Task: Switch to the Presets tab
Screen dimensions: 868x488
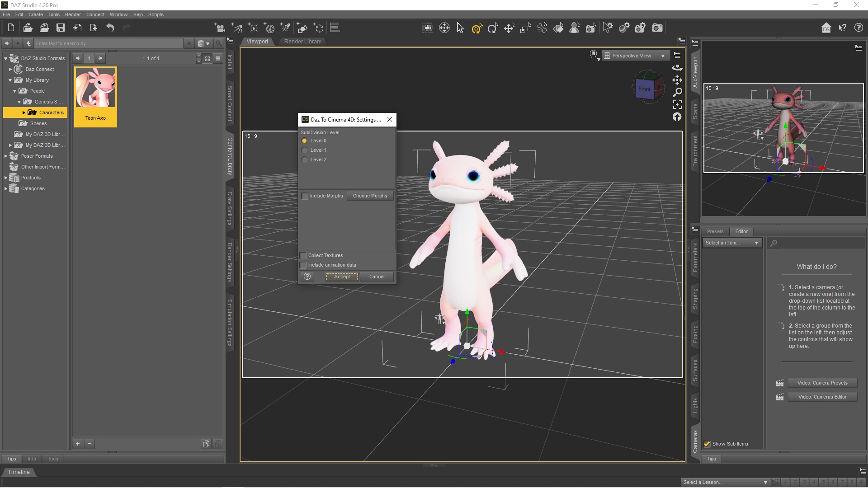Action: (x=715, y=232)
